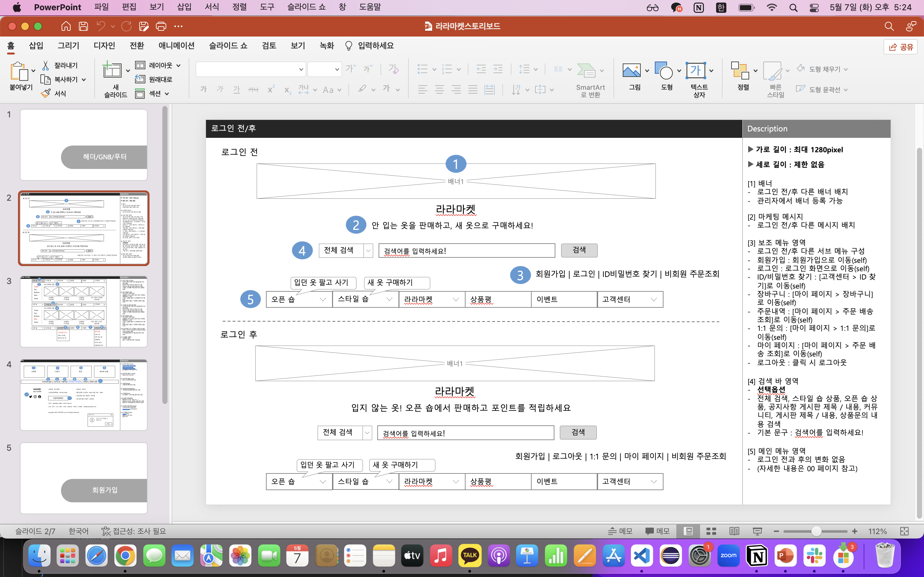Open the 정렬 arrange icon

740,71
